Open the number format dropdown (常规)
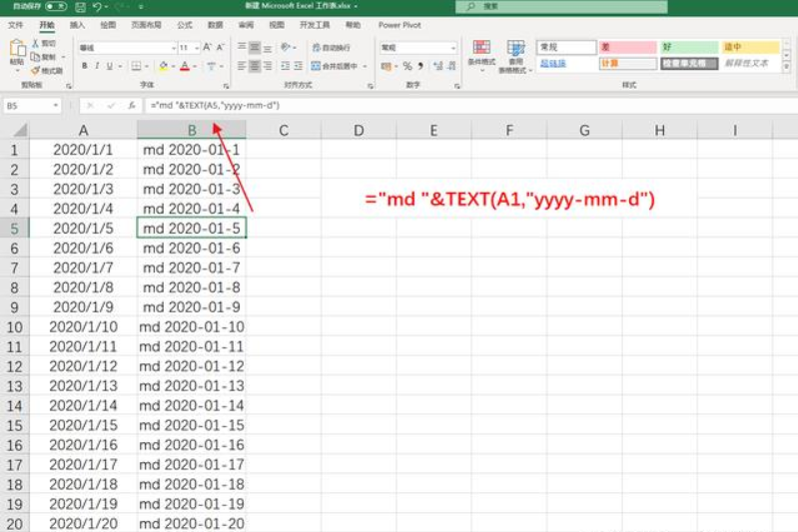Viewport: 798px width, 532px height. click(452, 47)
